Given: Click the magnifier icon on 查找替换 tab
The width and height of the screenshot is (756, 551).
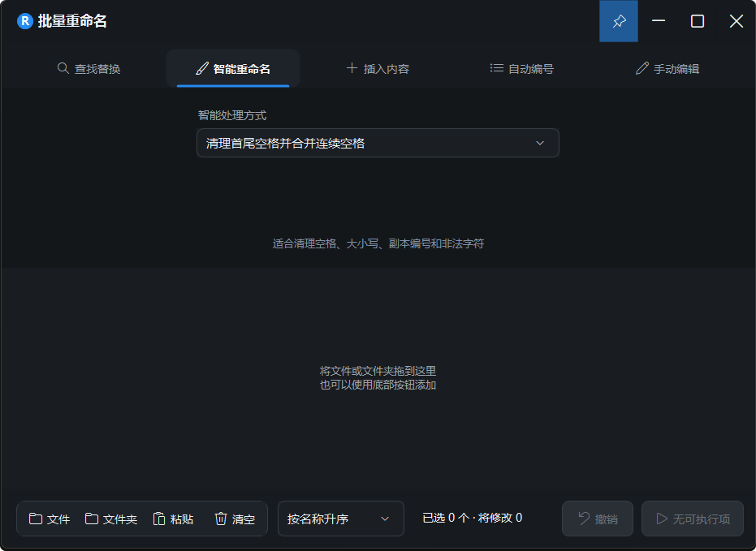Looking at the screenshot, I should 63,68.
